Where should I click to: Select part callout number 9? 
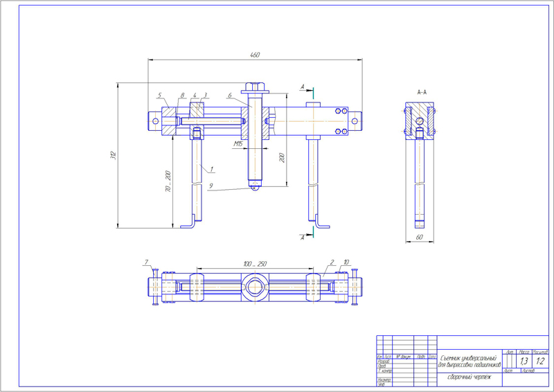211,186
